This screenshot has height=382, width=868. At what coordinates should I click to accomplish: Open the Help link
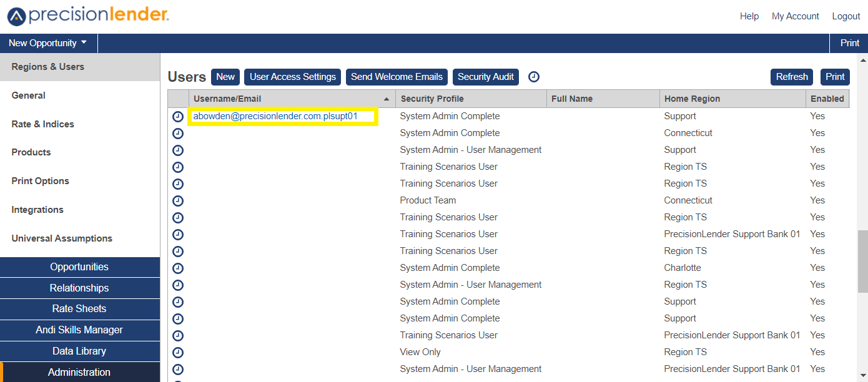(749, 16)
